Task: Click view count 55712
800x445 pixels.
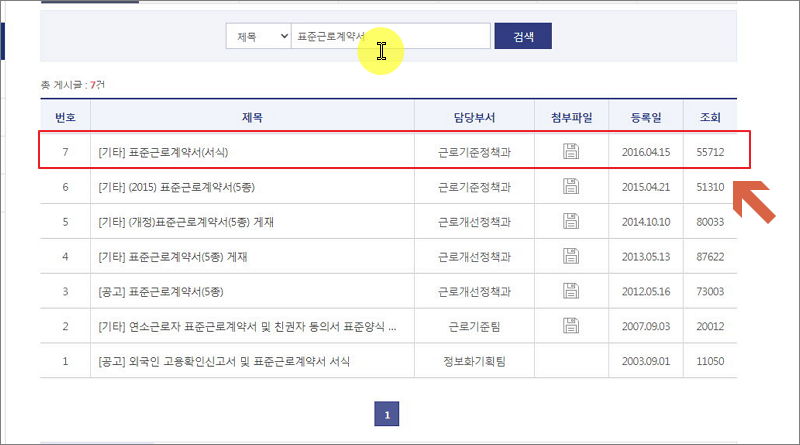Action: (x=710, y=152)
